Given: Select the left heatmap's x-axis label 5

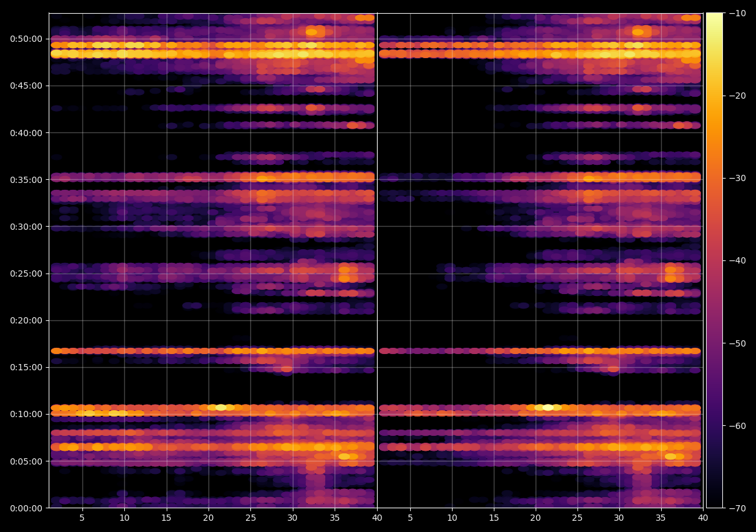Looking at the screenshot, I should (82, 518).
